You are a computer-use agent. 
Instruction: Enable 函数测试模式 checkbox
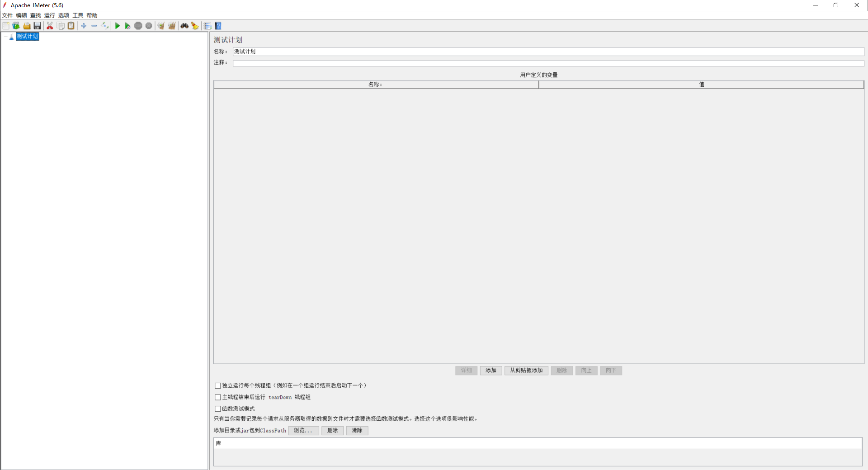(218, 409)
